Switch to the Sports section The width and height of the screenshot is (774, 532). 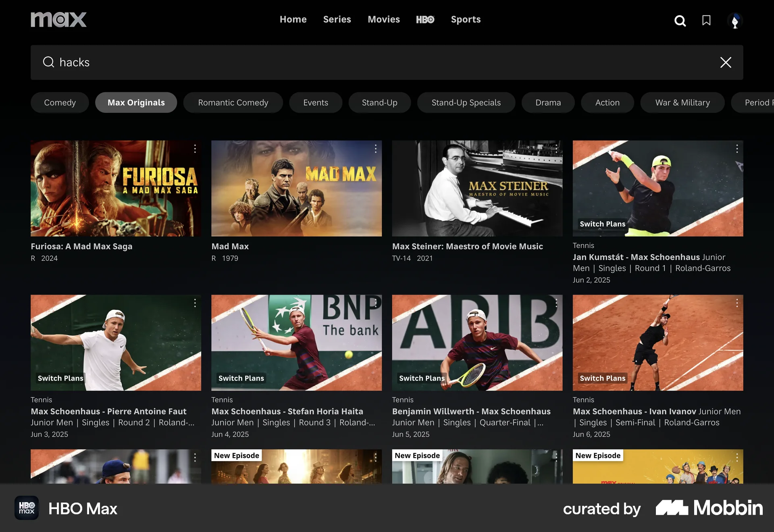pyautogui.click(x=466, y=19)
